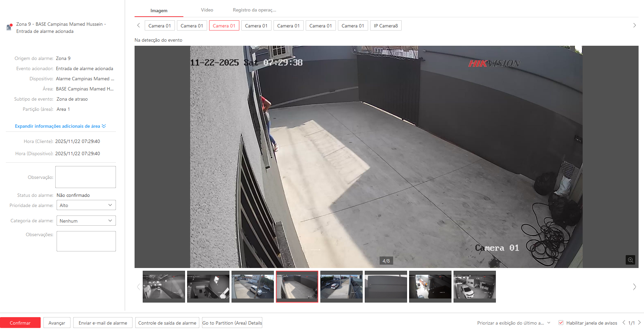Toggle Habilitar janela de avisos checkbox
Viewport: 644px width, 329px height.
click(x=561, y=323)
